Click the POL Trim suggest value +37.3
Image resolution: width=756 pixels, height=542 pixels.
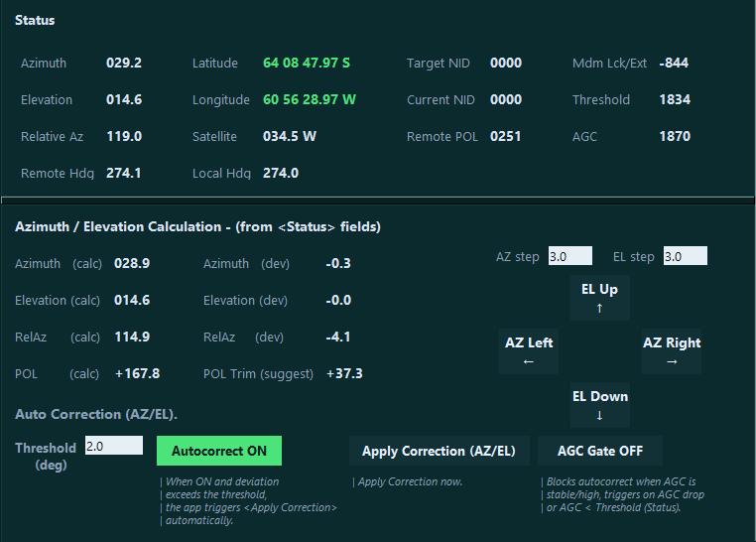tap(344, 373)
